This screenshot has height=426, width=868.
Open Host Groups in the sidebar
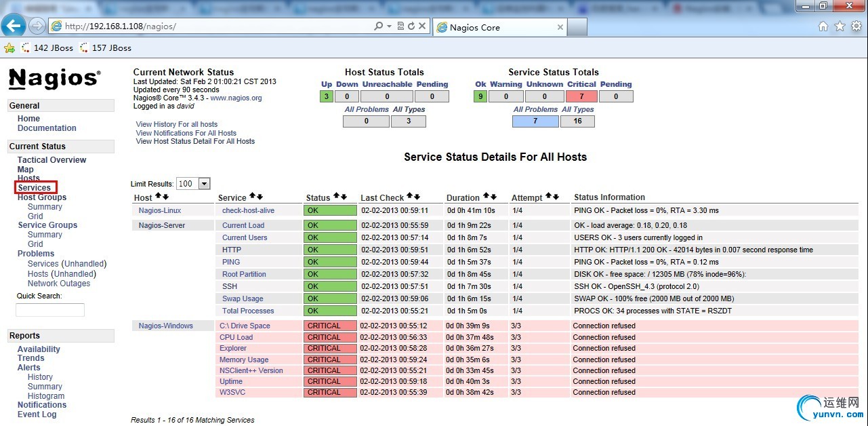tap(42, 197)
